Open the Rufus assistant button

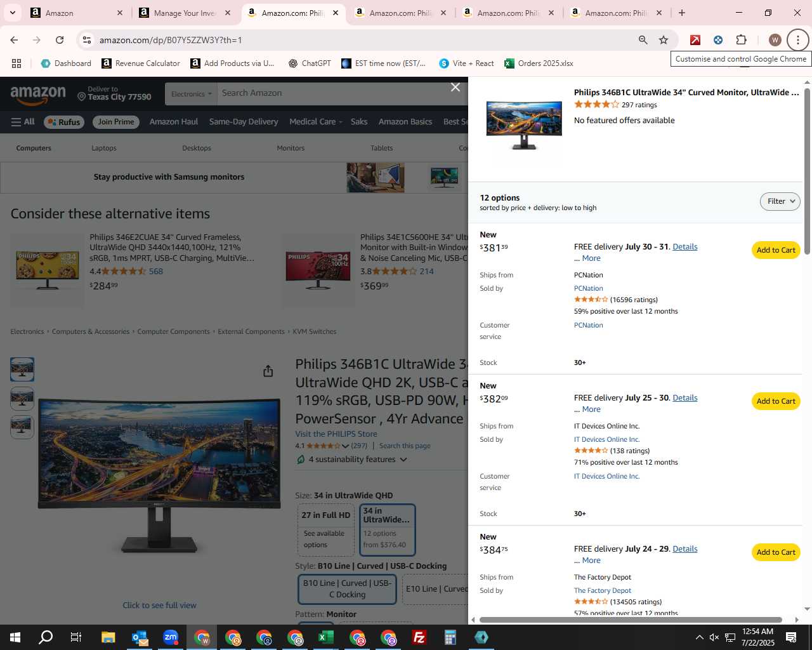click(63, 122)
